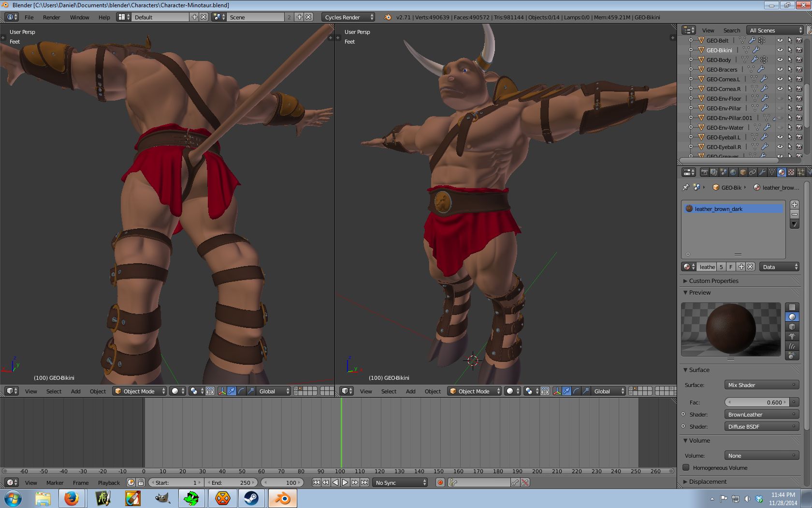
Task: Click the Mix Shader surface button
Action: tap(761, 385)
